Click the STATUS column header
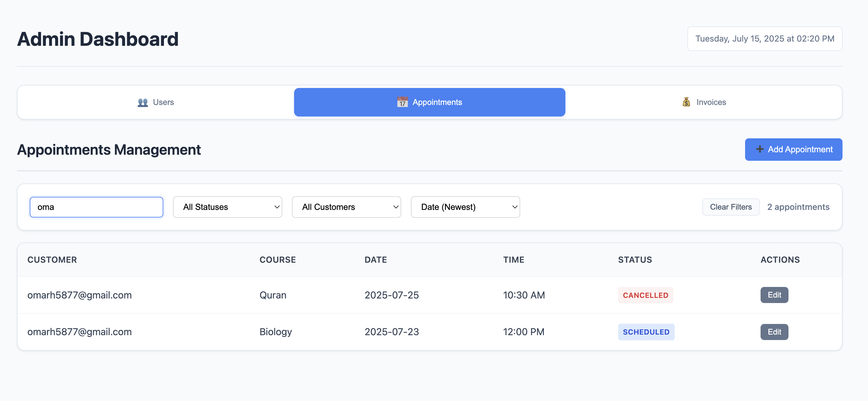The height and width of the screenshot is (401, 868). pyautogui.click(x=635, y=260)
